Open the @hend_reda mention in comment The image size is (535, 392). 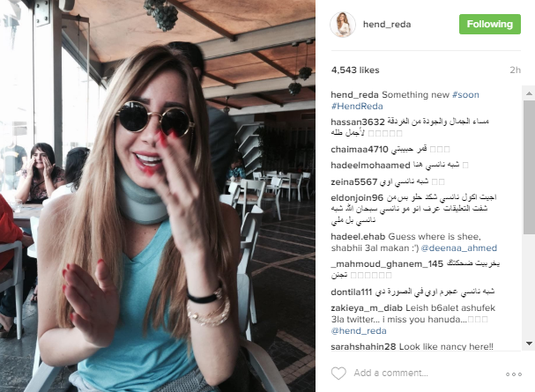(359, 331)
